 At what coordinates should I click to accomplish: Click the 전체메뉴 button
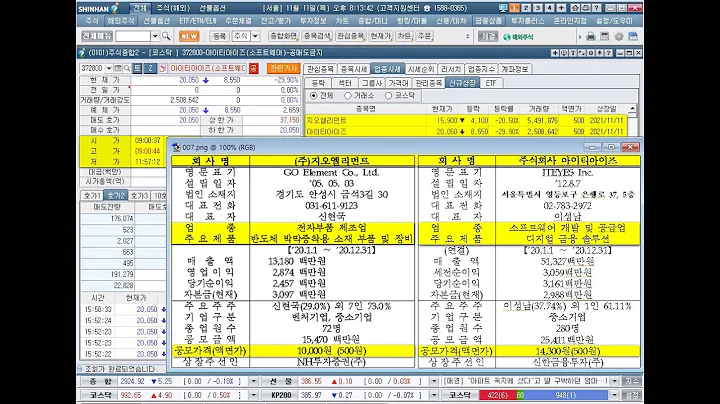pos(97,36)
